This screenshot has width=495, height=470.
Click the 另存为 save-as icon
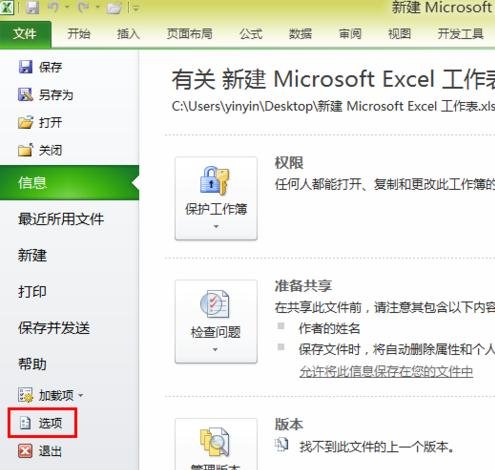25,95
